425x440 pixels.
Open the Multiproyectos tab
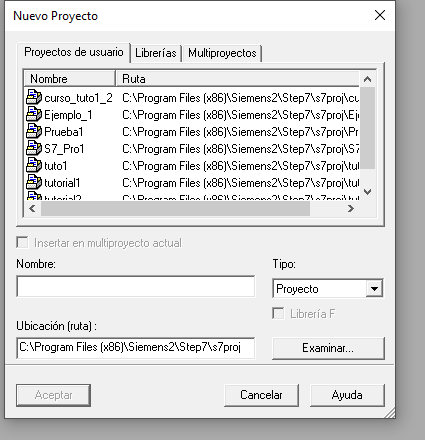pyautogui.click(x=222, y=53)
